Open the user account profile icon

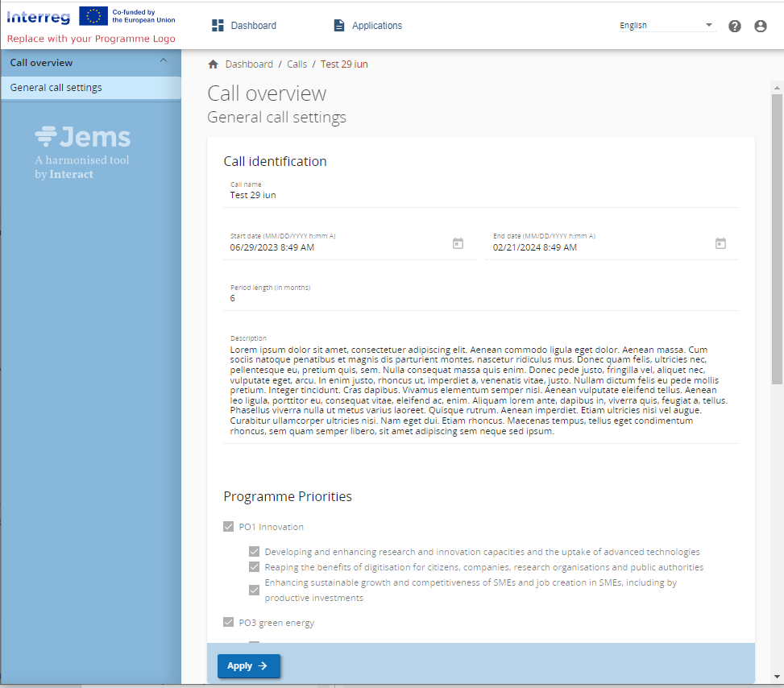(x=760, y=26)
